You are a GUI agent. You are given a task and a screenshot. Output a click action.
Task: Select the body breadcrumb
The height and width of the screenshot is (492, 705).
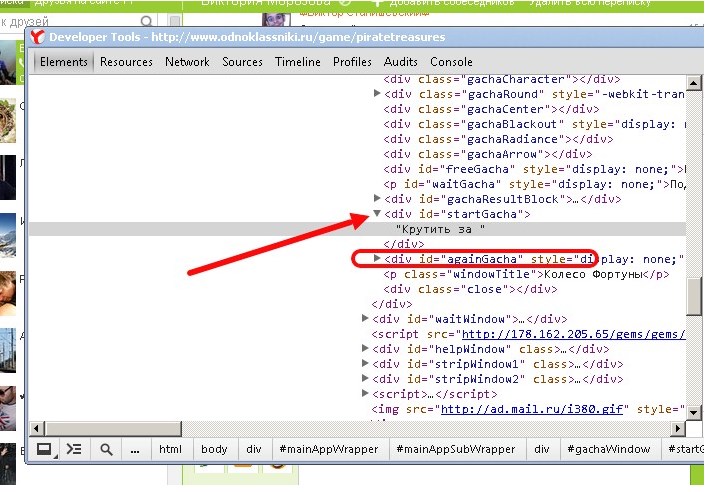click(214, 449)
